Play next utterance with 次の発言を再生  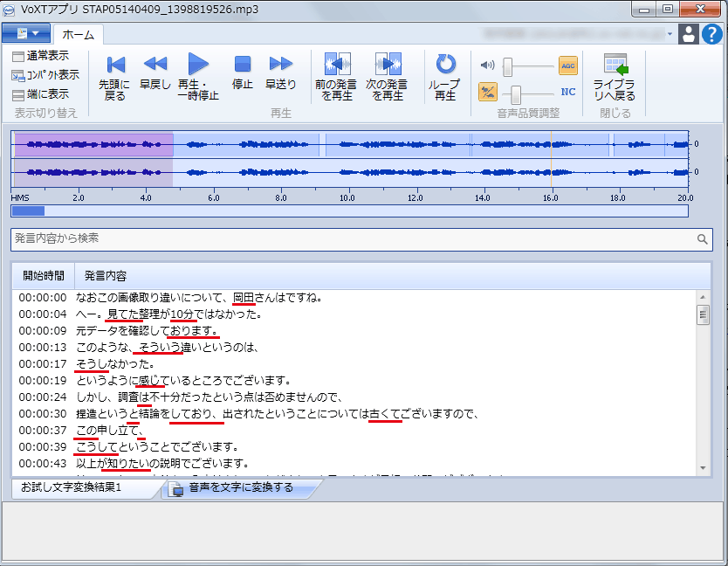point(387,65)
